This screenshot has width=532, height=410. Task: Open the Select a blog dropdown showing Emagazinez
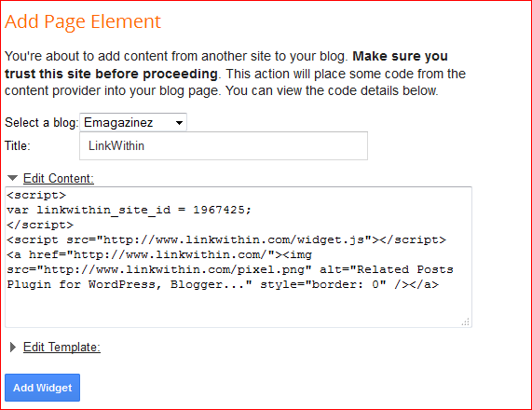point(133,122)
